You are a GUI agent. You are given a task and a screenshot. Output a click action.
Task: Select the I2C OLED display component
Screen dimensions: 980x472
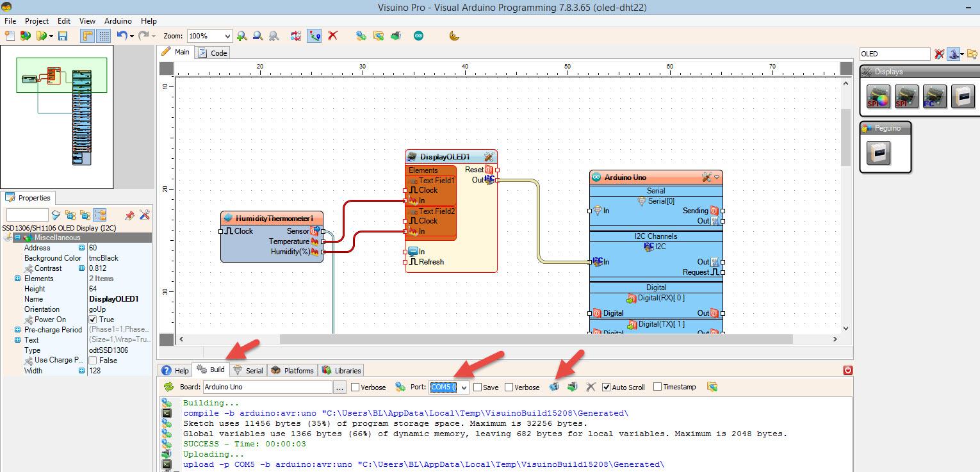click(935, 96)
